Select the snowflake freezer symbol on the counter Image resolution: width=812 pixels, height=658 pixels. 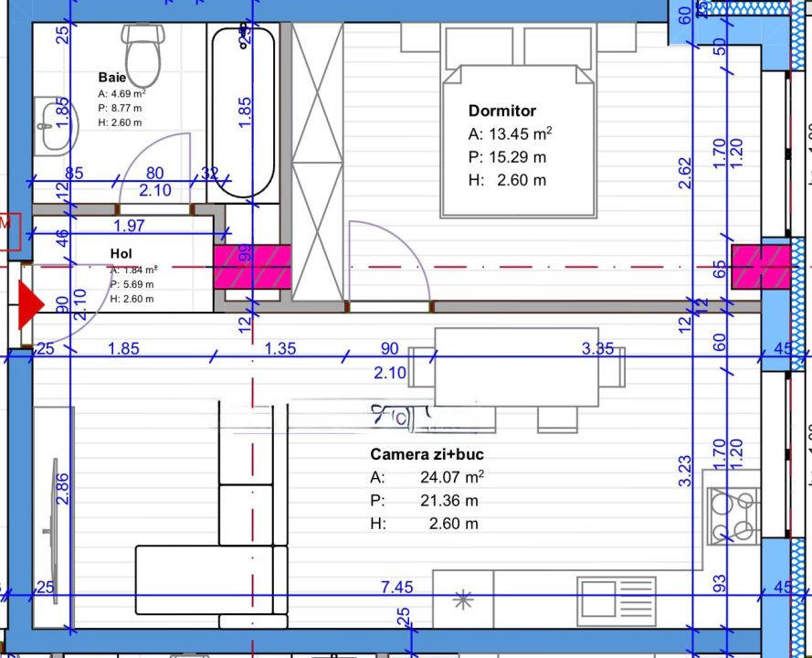[x=464, y=600]
